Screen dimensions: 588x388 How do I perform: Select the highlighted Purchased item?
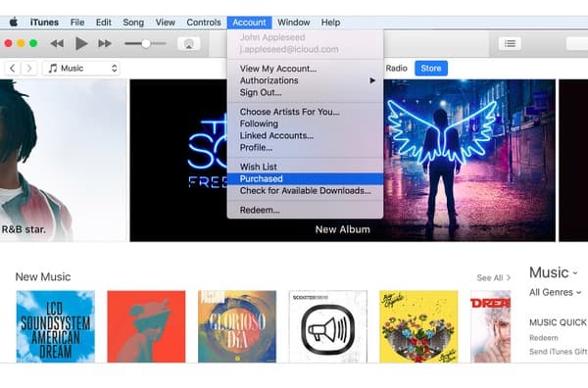(305, 179)
